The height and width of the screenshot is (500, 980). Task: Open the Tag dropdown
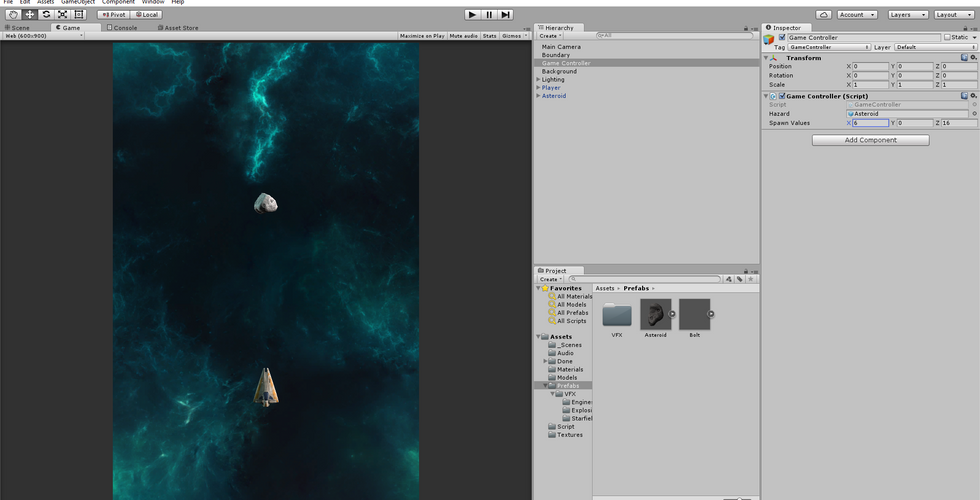(829, 47)
